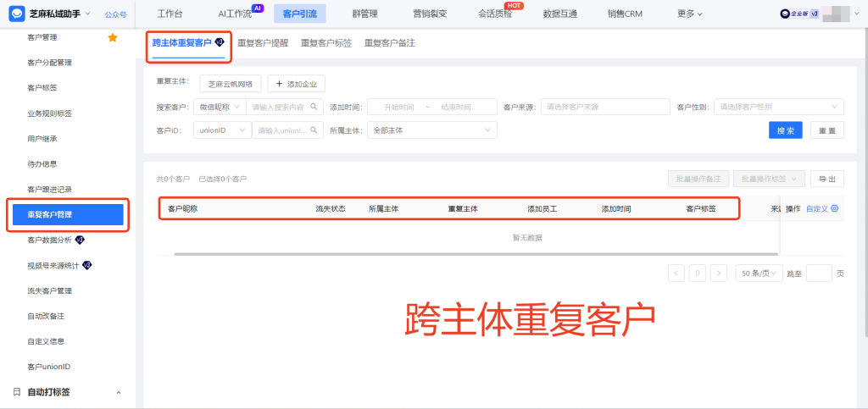Open the 批量操作标签 dropdown

769,179
